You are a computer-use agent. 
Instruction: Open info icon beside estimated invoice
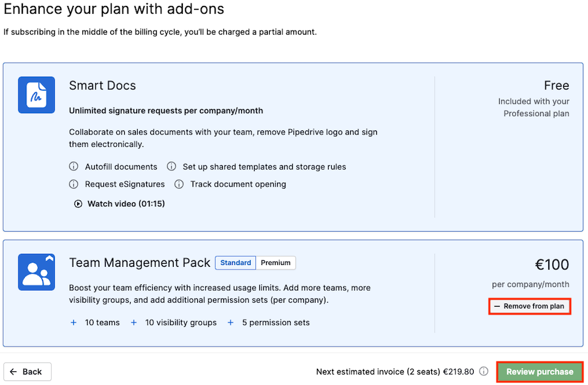(x=484, y=371)
